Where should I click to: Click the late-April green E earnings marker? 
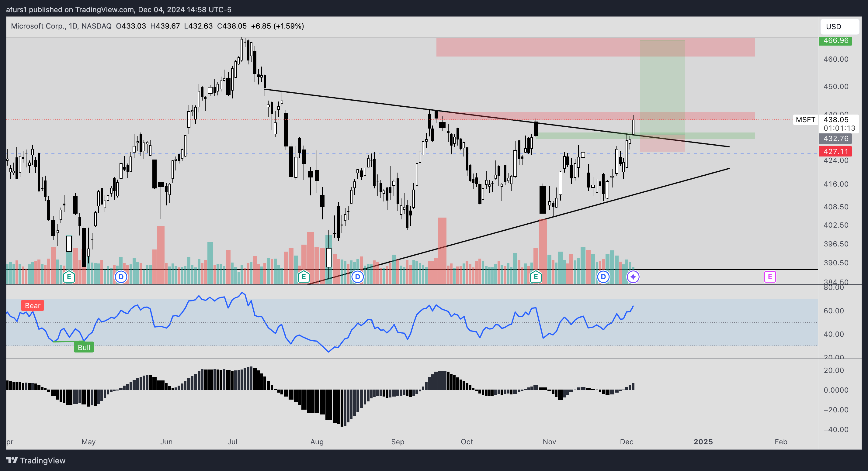(x=69, y=277)
